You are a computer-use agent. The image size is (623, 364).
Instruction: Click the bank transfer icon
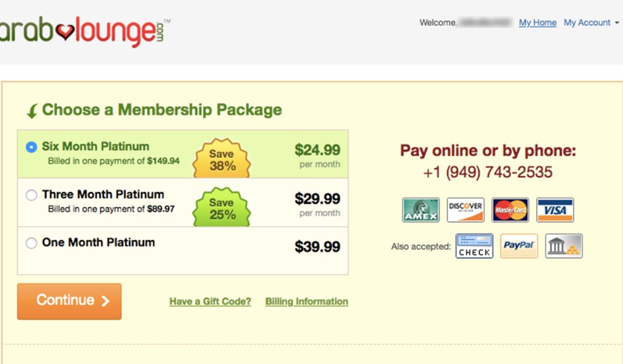point(563,246)
